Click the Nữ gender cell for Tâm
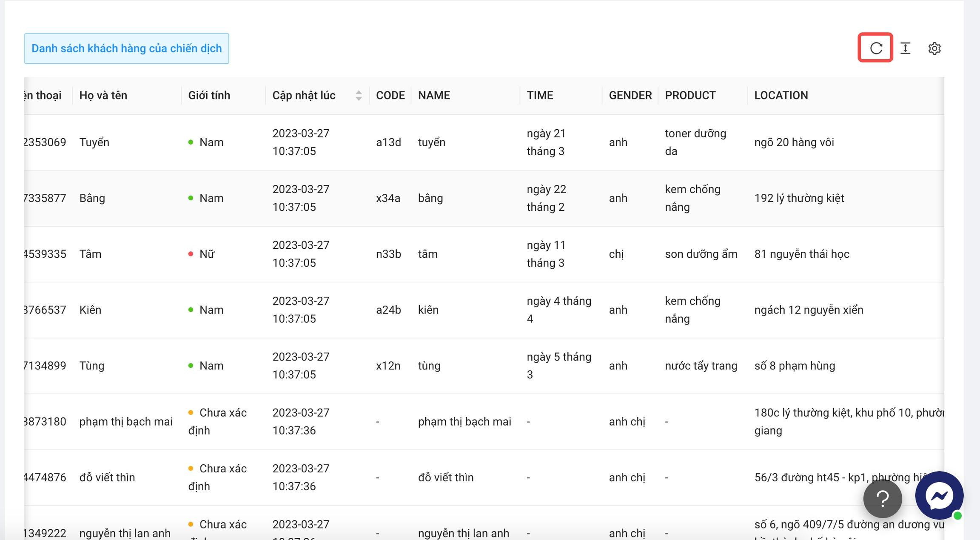The image size is (980, 540). [x=207, y=254]
